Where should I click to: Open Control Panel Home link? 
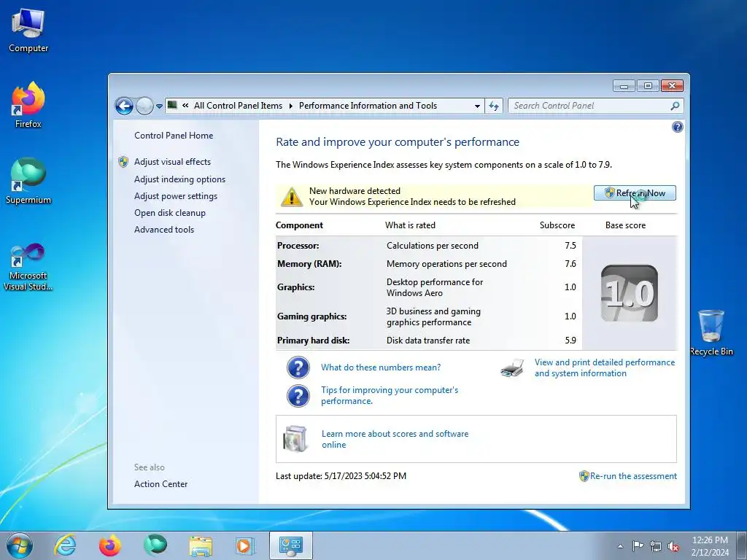(x=174, y=135)
